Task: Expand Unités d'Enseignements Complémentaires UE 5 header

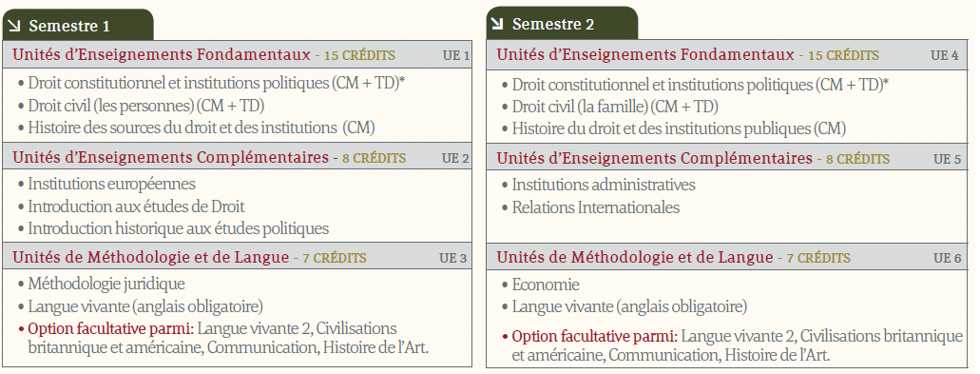Action: pos(727,159)
